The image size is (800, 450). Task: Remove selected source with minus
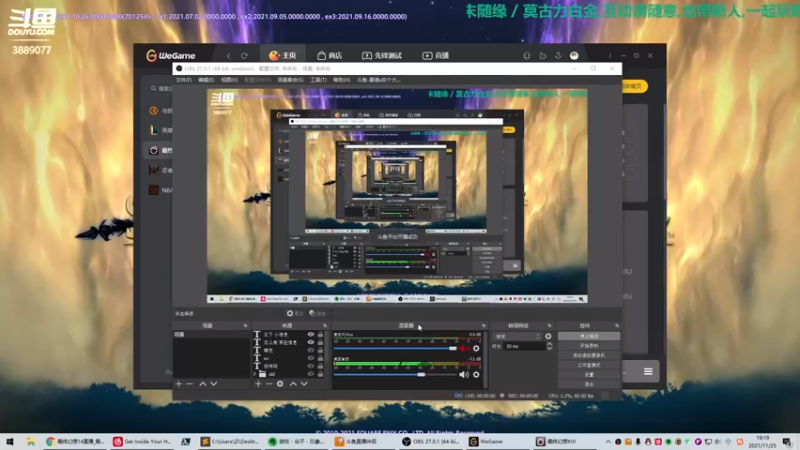coord(269,384)
